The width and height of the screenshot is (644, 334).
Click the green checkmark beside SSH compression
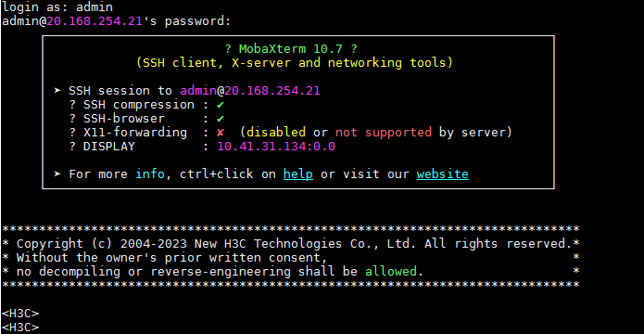(221, 105)
